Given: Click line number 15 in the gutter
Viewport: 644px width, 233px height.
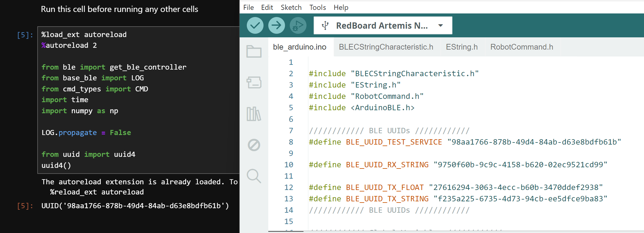Looking at the screenshot, I should pyautogui.click(x=289, y=221).
